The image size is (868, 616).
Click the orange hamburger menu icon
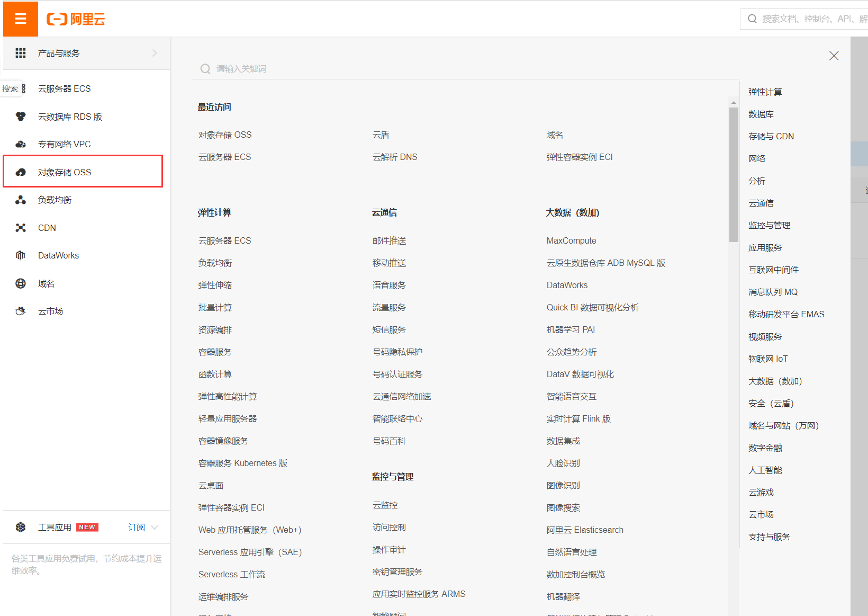[21, 19]
